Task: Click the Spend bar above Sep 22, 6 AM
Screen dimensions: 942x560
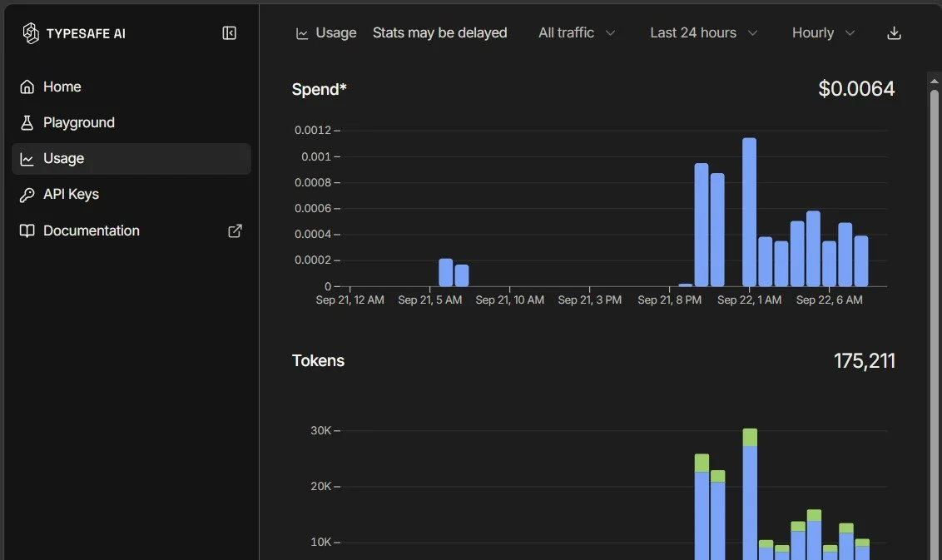Action: [x=829, y=264]
